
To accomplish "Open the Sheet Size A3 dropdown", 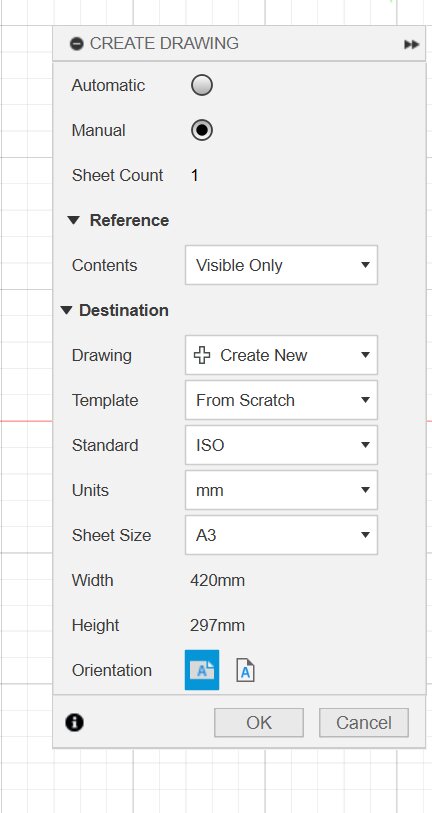I will (x=281, y=535).
